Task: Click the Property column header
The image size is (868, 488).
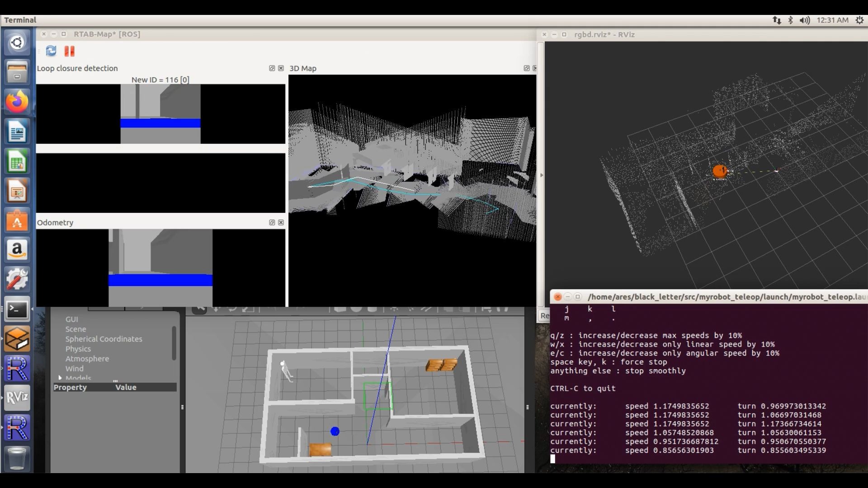Action: coord(70,387)
